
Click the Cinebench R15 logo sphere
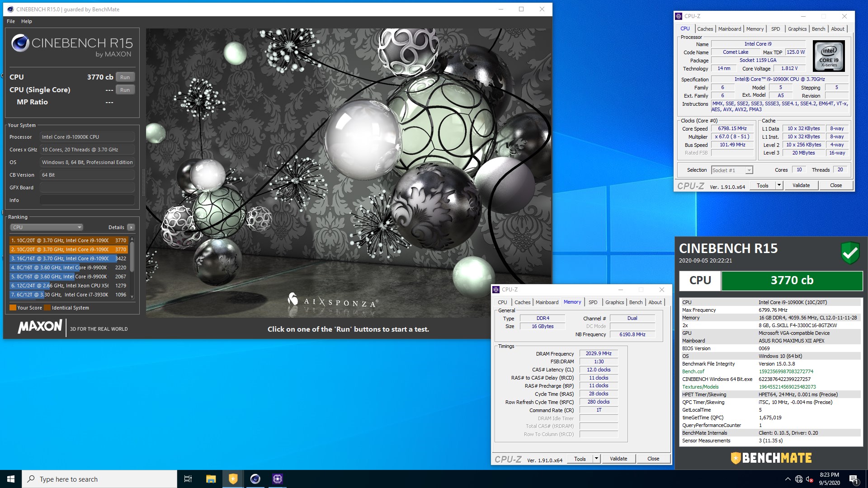point(20,43)
